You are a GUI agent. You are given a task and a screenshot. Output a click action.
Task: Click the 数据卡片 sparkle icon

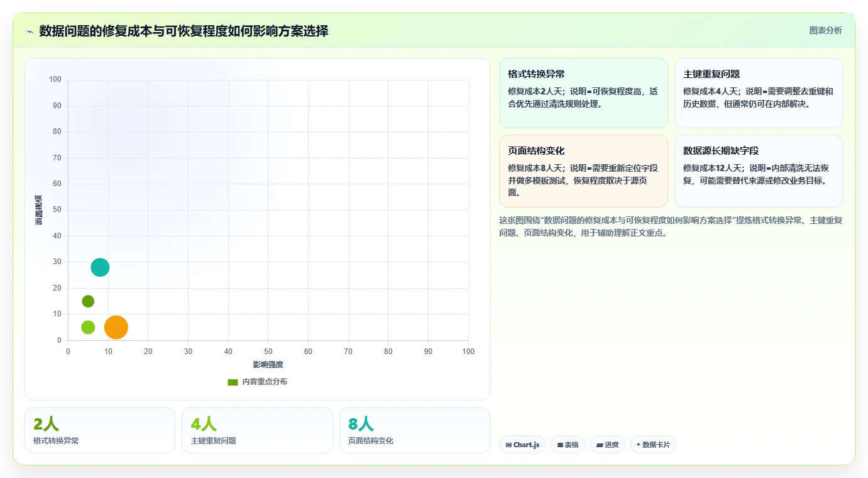(x=639, y=445)
